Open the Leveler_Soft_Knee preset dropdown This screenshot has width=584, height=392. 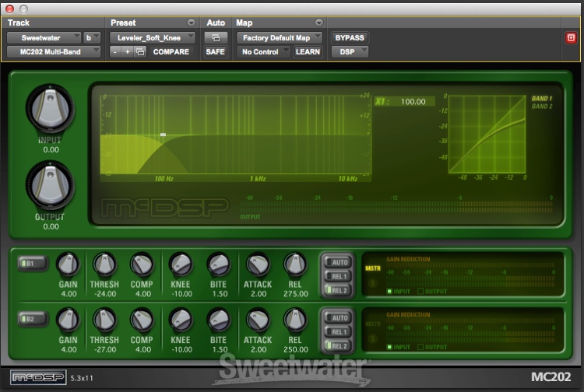coord(153,37)
